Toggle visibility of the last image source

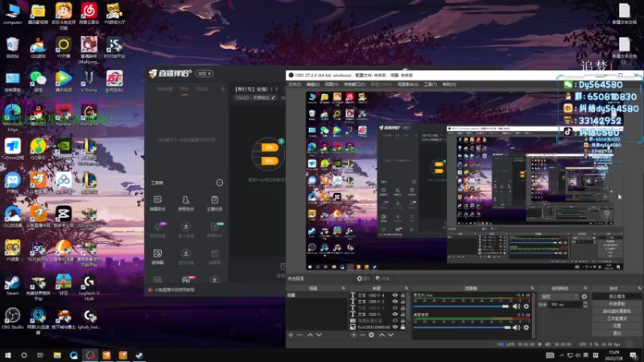point(395,327)
